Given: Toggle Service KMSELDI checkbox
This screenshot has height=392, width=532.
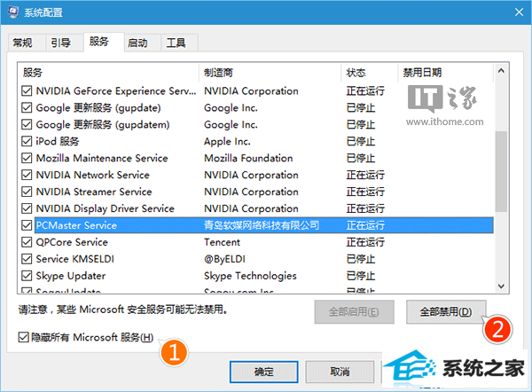Looking at the screenshot, I should [27, 259].
